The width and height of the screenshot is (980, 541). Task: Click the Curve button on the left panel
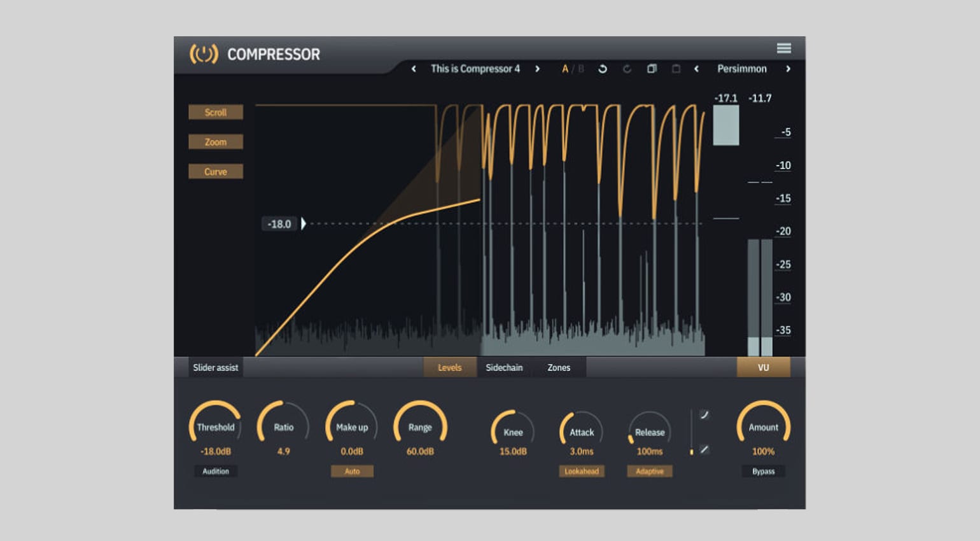pyautogui.click(x=216, y=171)
